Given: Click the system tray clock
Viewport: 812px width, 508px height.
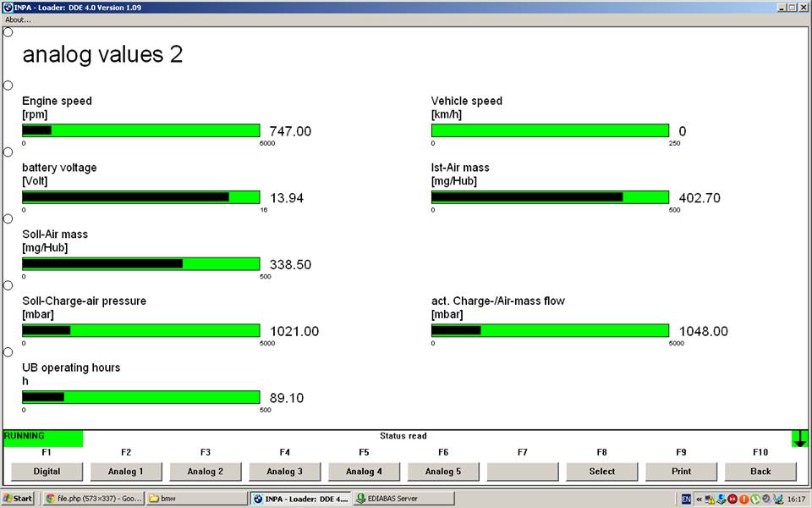Looking at the screenshot, I should tap(796, 499).
